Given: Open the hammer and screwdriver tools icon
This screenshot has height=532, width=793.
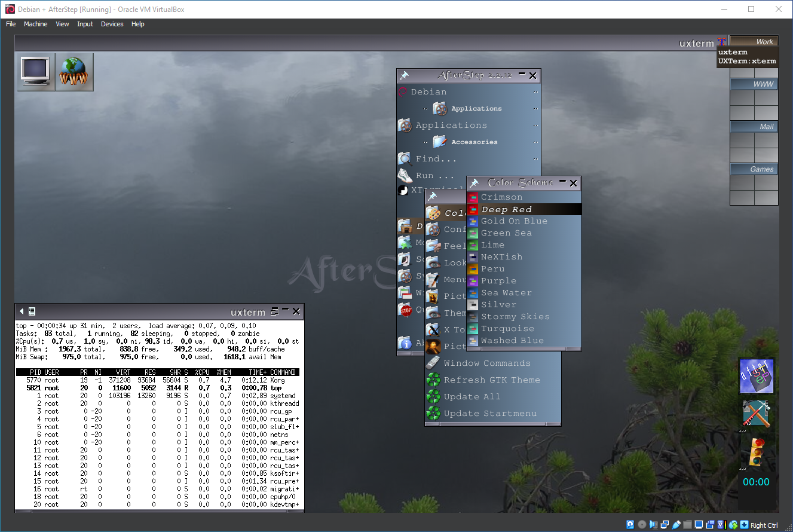Looking at the screenshot, I should tap(756, 414).
